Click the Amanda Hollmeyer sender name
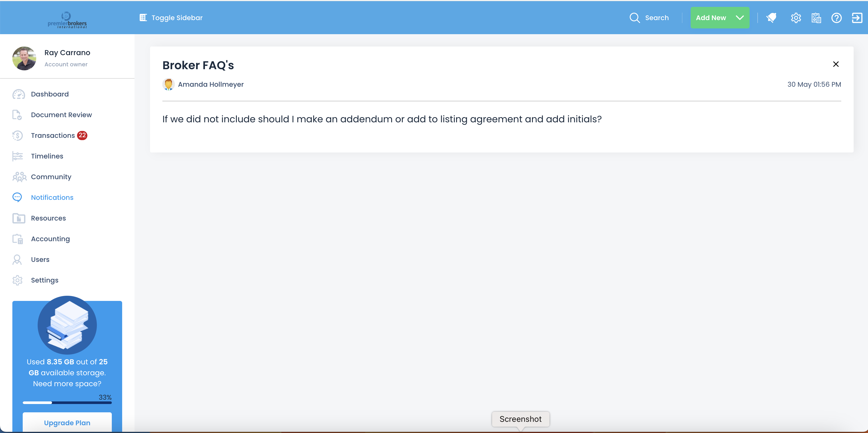The height and width of the screenshot is (433, 868). [211, 84]
